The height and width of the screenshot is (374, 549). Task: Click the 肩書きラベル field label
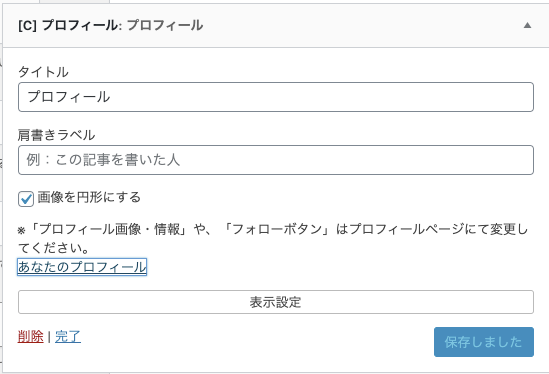56,135
